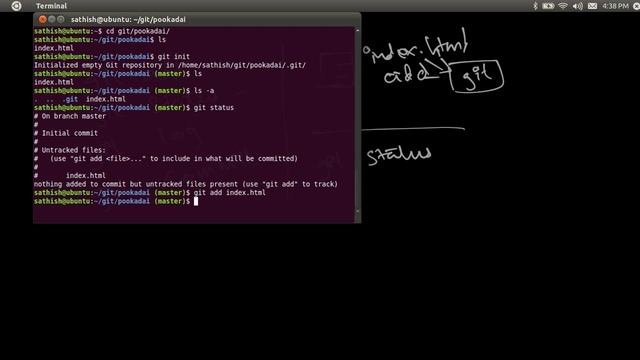The width and height of the screenshot is (640, 360).
Task: Click the '# On branch master' line
Action: click(70, 116)
